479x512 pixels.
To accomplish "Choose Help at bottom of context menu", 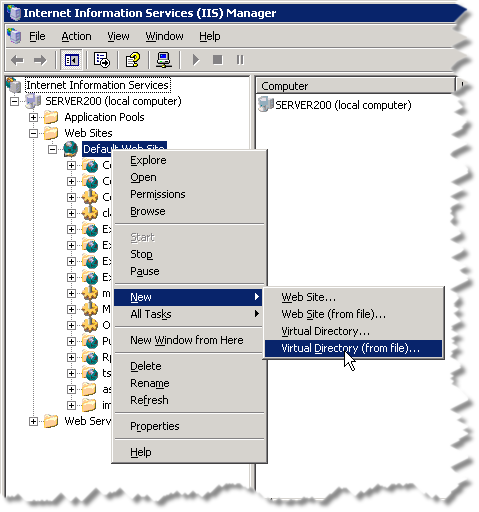I will (189, 452).
